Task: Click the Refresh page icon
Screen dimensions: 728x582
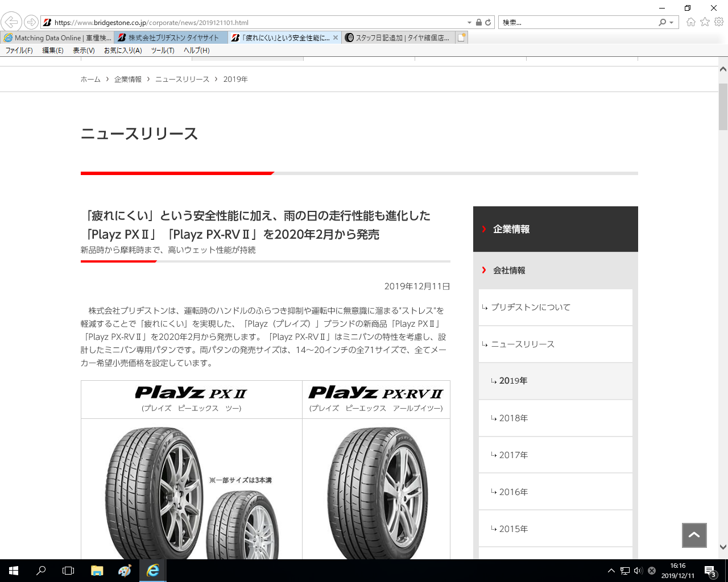Action: pos(488,23)
